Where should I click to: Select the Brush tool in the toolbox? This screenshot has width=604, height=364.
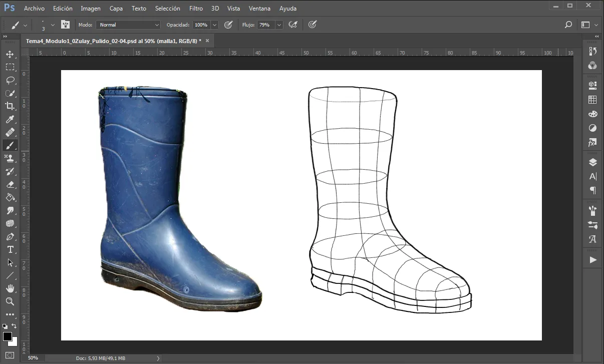point(10,145)
